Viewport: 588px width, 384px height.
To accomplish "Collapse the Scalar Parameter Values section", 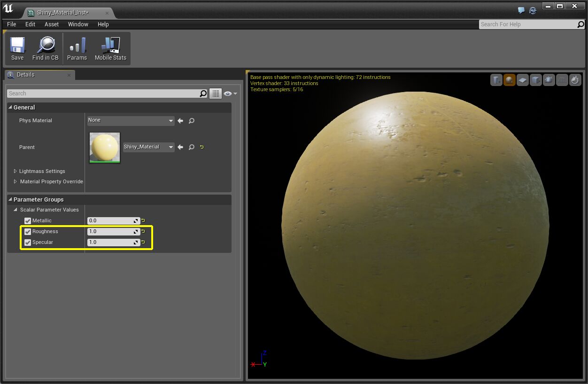I will (15, 210).
